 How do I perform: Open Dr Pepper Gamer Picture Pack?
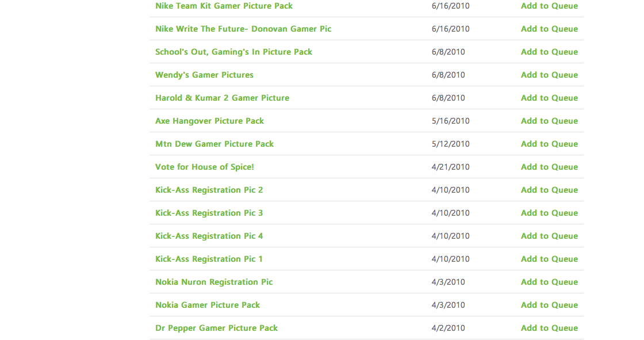216,328
